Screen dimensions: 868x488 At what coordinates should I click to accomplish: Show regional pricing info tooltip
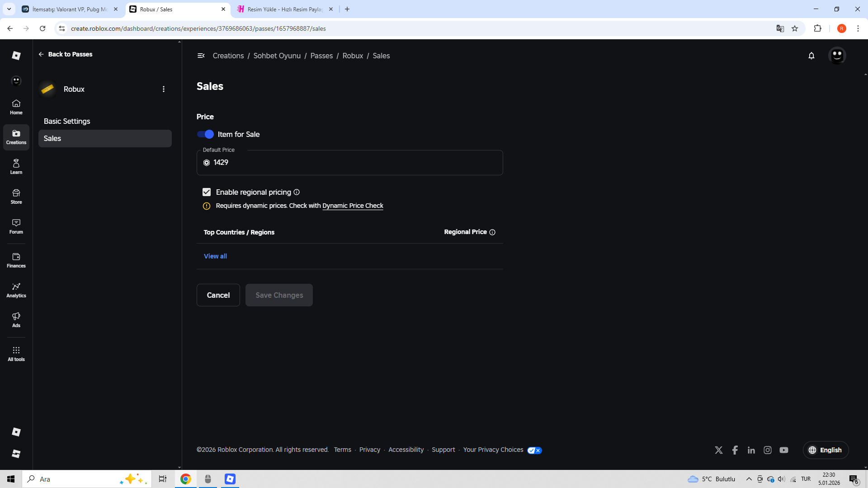[x=297, y=192]
